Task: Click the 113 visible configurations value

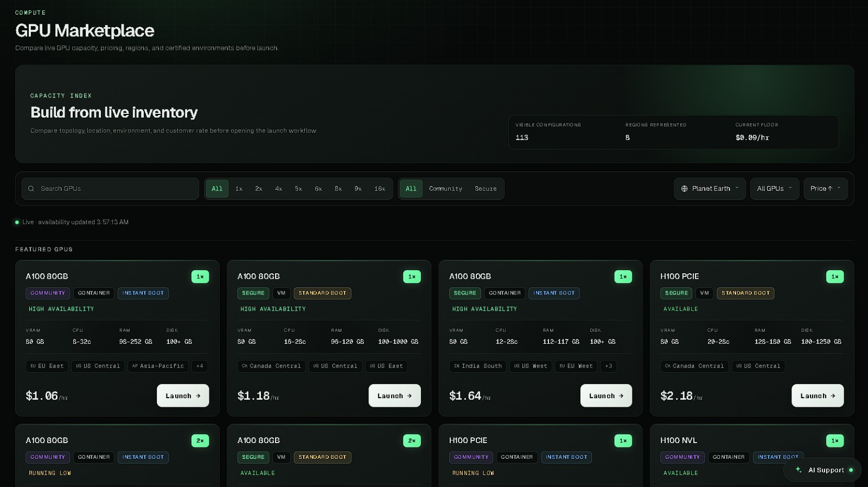Action: 522,138
